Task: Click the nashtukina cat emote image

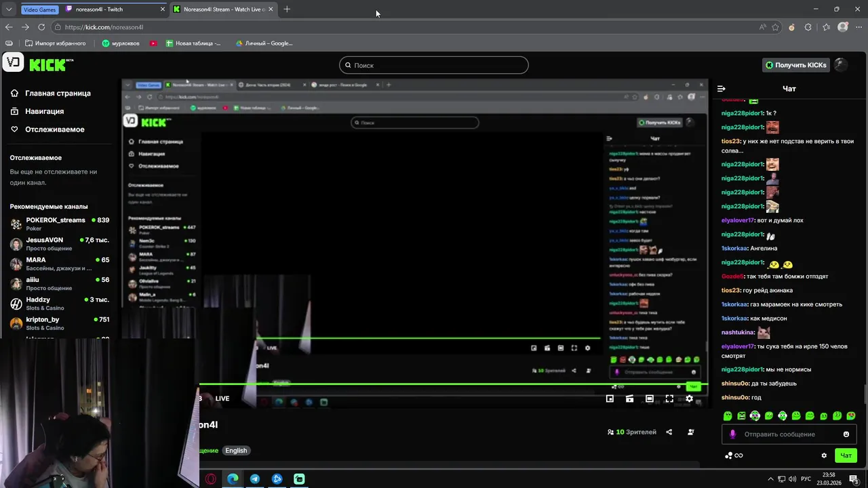Action: click(x=764, y=332)
